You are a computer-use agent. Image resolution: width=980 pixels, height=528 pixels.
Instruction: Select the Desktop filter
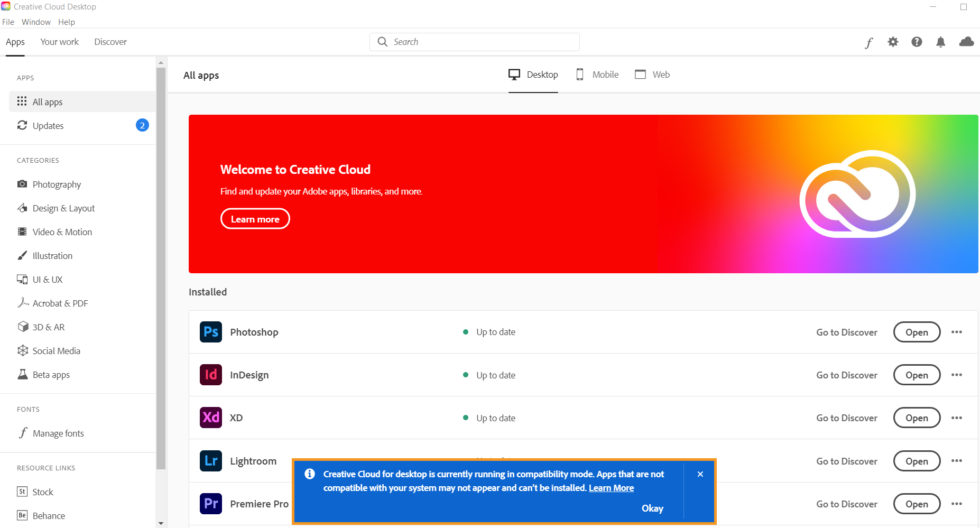(x=533, y=75)
